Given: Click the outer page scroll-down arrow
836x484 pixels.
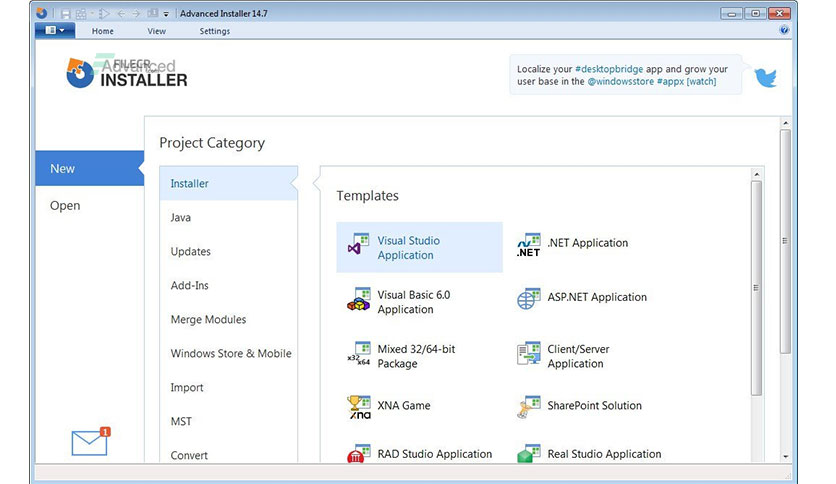Looking at the screenshot, I should 785,456.
